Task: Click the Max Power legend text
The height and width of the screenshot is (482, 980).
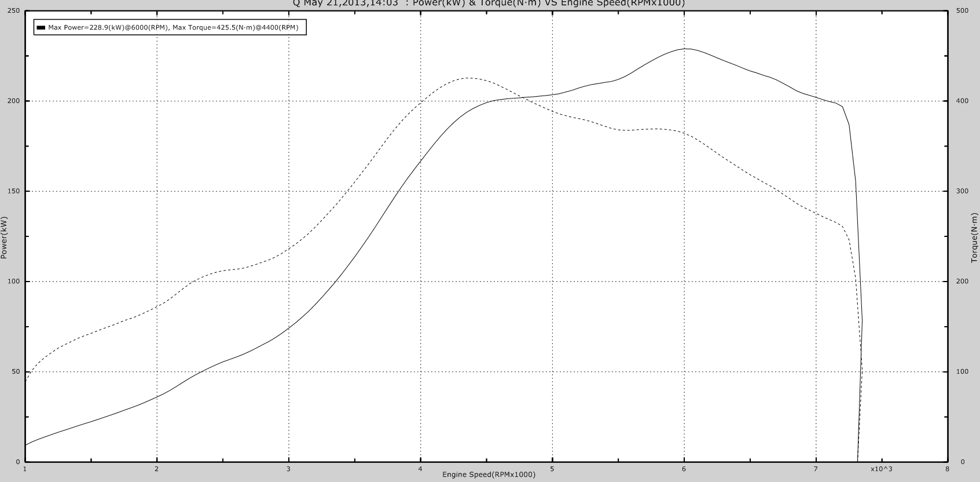Action: click(x=173, y=27)
